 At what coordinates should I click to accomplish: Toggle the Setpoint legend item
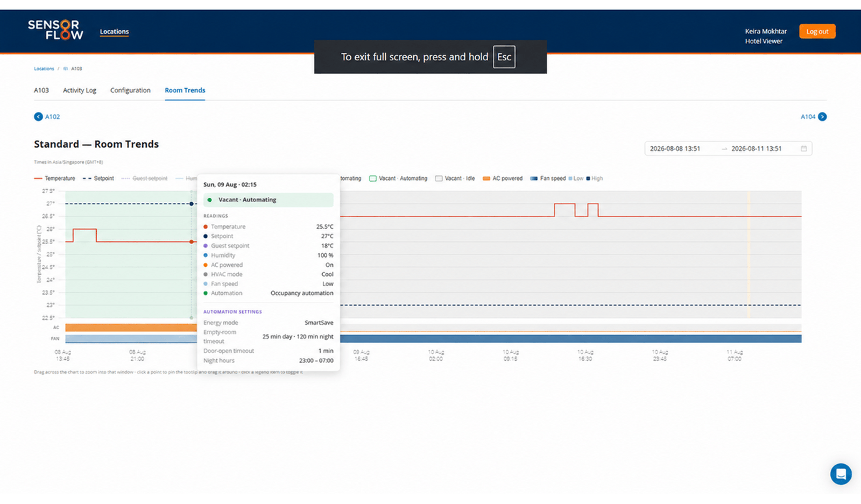coord(98,179)
